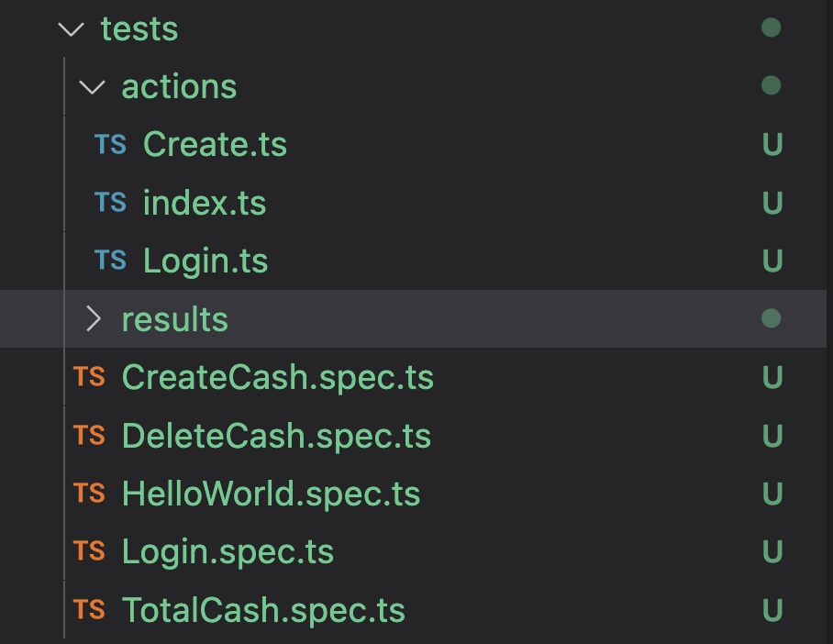Select the index.ts file

point(204,203)
